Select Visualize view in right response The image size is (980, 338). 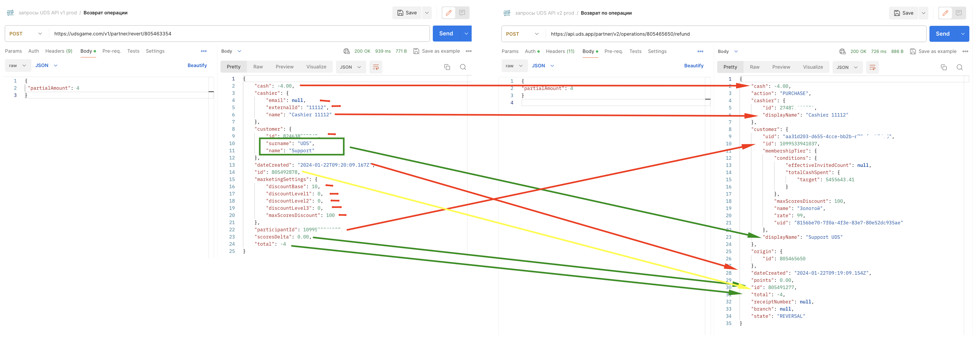coord(813,67)
